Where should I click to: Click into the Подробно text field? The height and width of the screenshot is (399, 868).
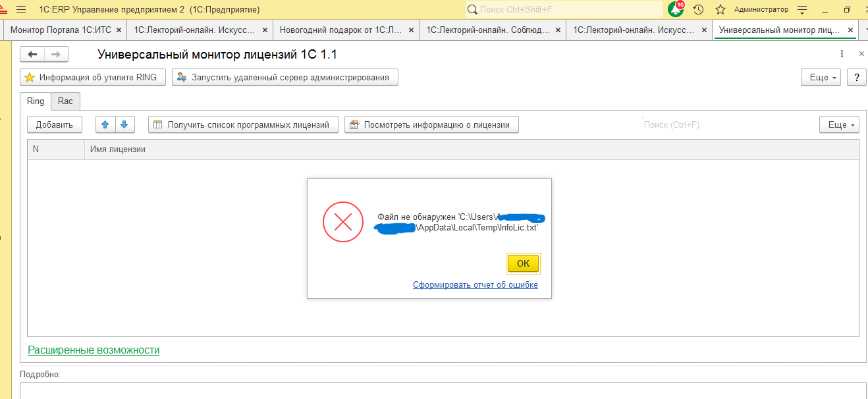point(443,390)
